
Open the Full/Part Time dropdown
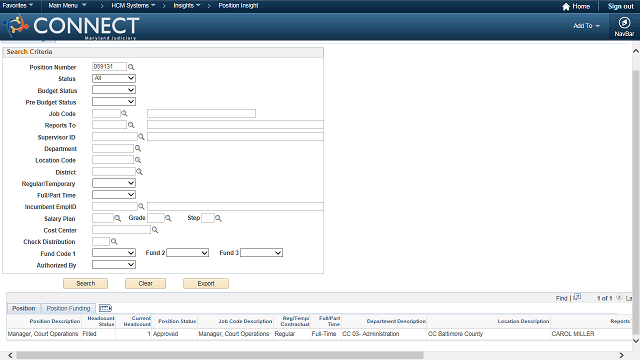114,195
